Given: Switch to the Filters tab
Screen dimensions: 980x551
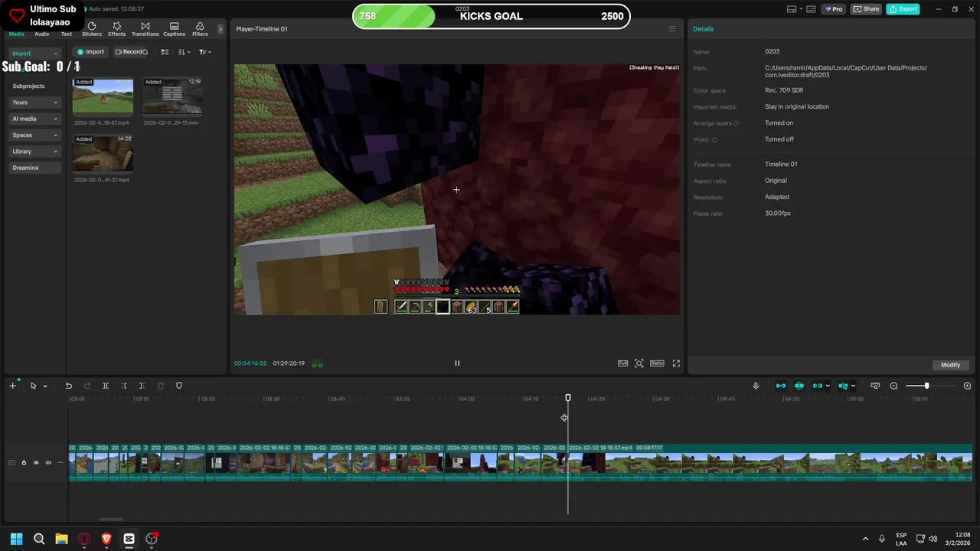Looking at the screenshot, I should (x=200, y=29).
